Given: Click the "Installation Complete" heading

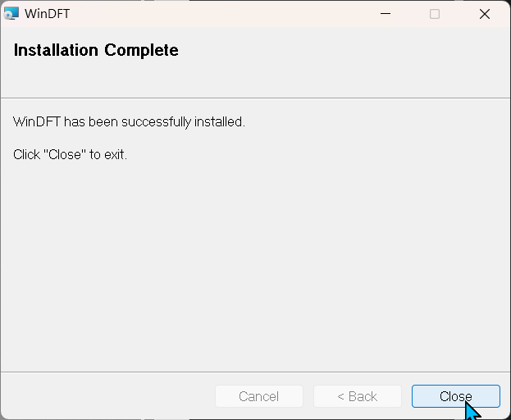Looking at the screenshot, I should 96,50.
